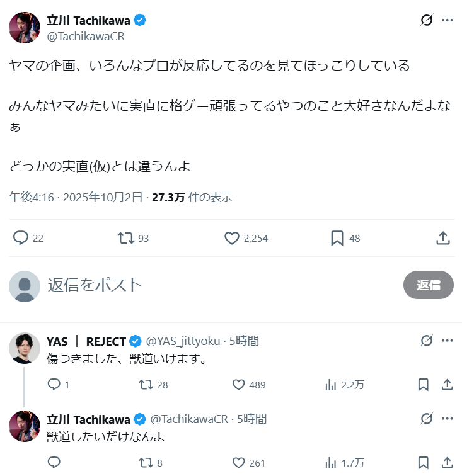Viewport: 462px width, 476px height.
Task: Repost the YAS reply with 28 reposts
Action: 145,385
